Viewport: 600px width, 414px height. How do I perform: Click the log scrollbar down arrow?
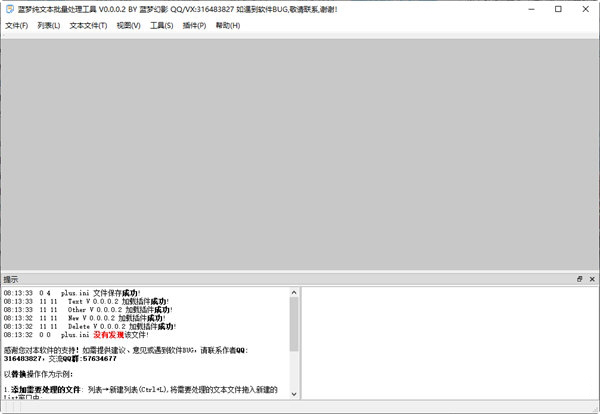tap(294, 394)
